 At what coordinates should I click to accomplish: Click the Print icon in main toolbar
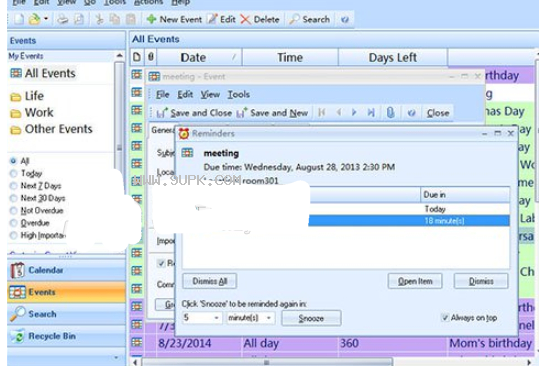click(x=63, y=19)
